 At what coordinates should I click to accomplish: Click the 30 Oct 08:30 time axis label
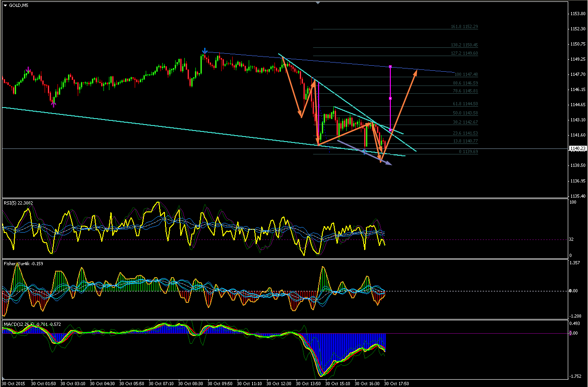191,383
